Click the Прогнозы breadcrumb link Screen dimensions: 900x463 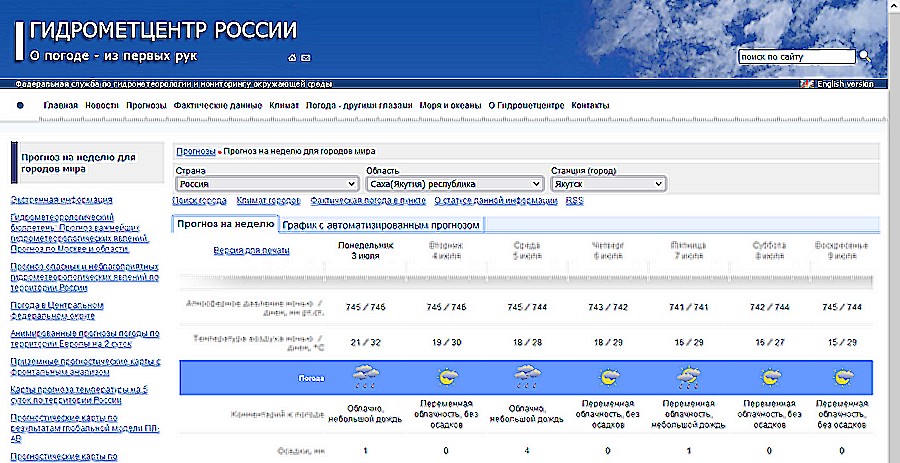196,151
